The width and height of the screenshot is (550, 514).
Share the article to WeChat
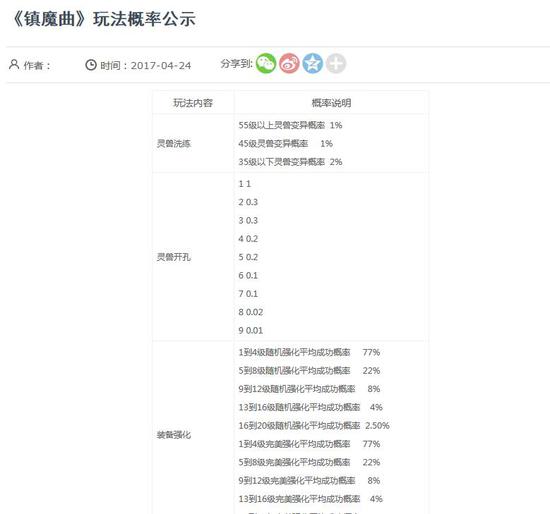click(x=266, y=64)
